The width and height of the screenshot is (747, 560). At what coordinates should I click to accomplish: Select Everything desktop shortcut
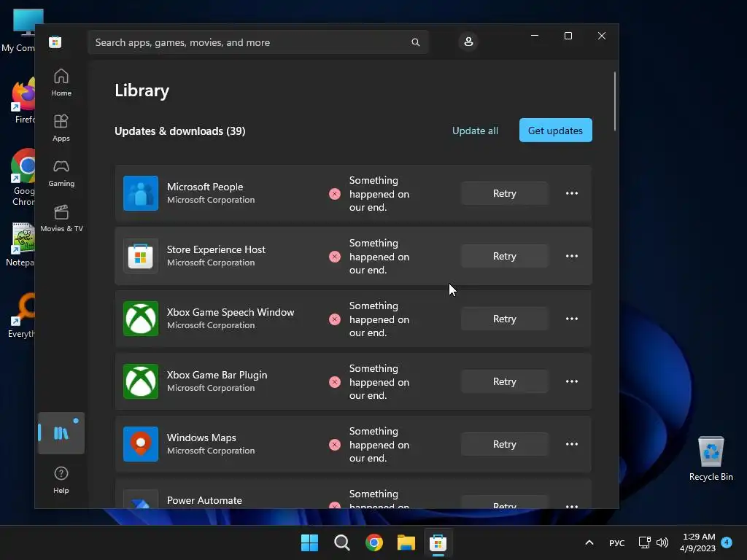23,315
